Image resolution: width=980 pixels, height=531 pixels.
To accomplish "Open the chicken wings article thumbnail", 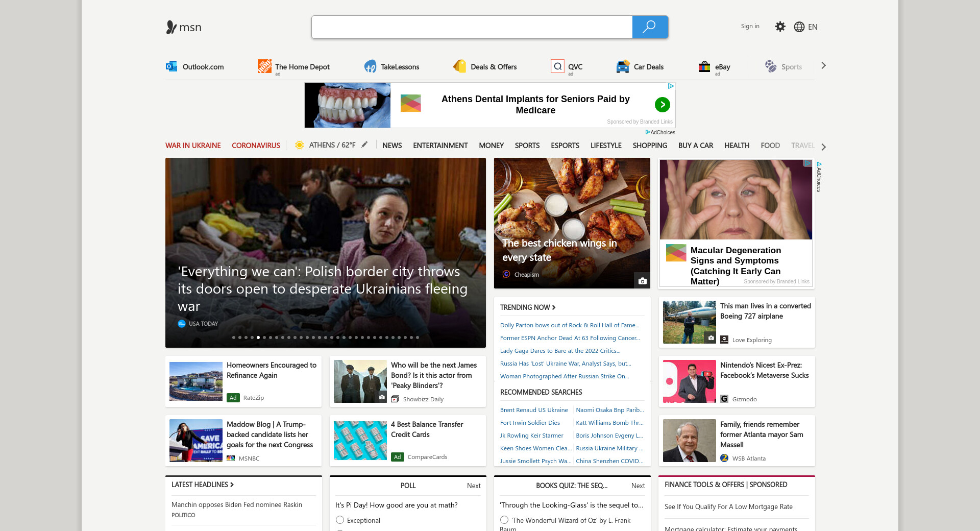I will 572,223.
